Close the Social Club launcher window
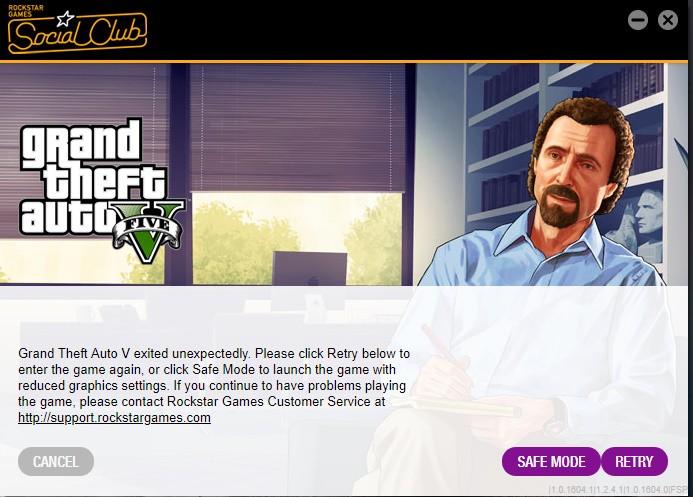 (x=668, y=20)
